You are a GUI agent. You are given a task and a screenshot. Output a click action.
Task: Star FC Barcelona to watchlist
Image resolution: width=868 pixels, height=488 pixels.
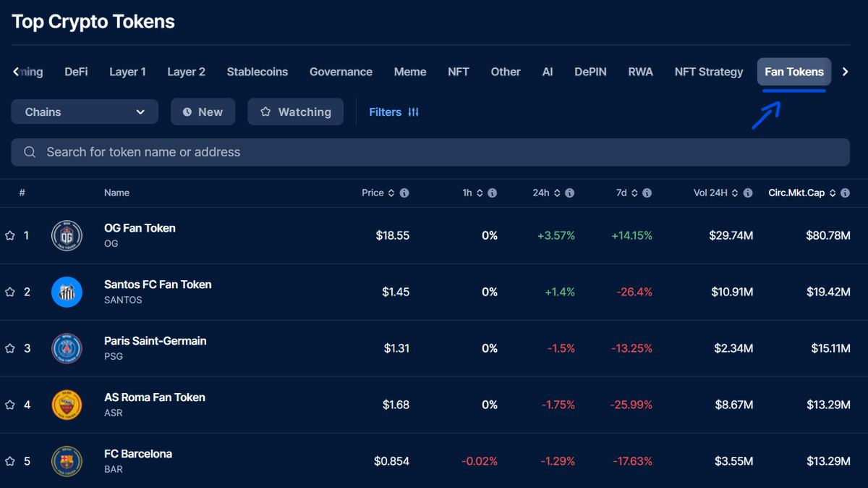[10, 461]
